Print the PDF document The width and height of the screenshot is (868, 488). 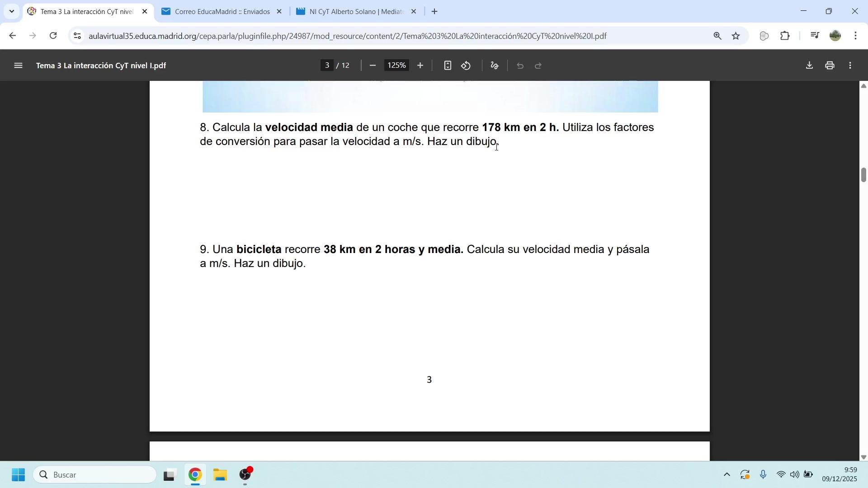click(830, 66)
